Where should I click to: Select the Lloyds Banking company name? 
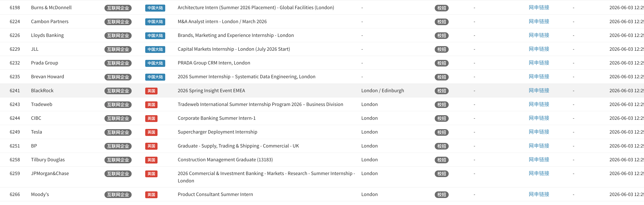pyautogui.click(x=47, y=35)
